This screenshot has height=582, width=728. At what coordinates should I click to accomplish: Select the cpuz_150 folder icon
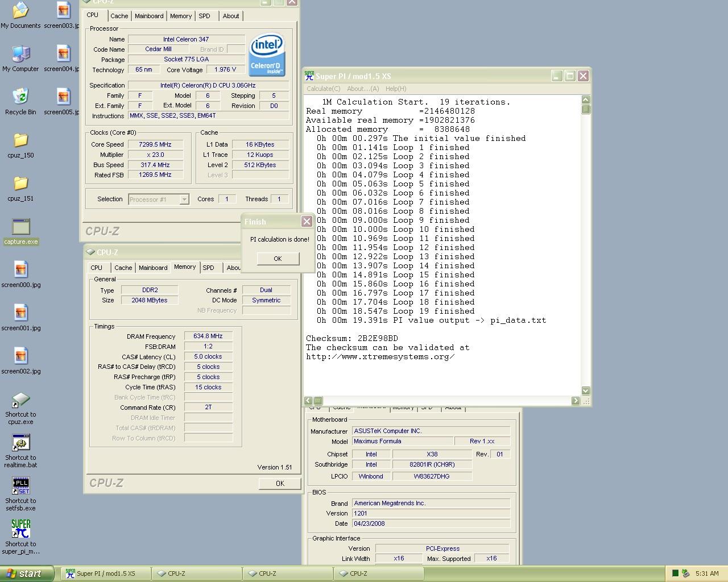coord(20,145)
